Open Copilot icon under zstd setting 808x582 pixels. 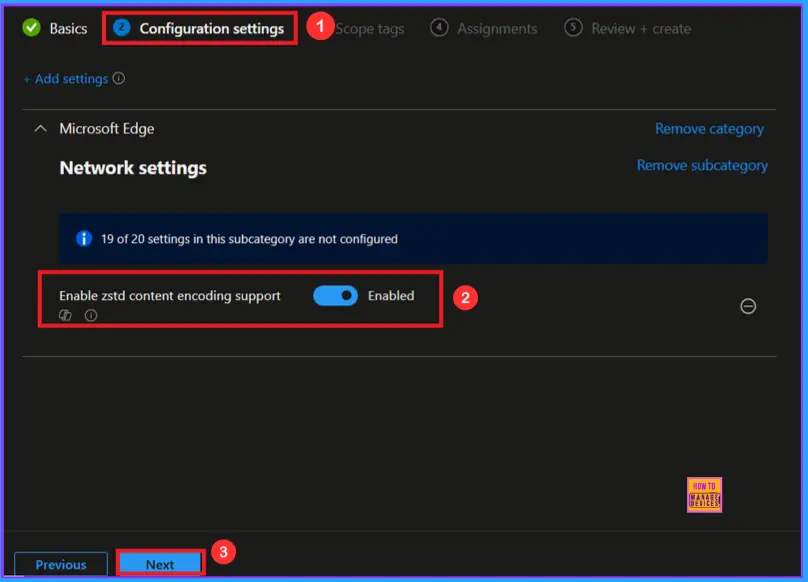(x=65, y=315)
